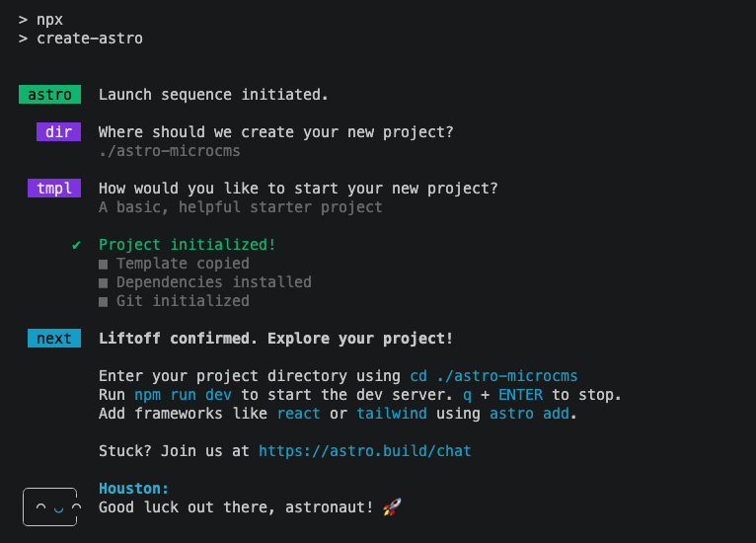Open the https://astro.build/chat link
Screen dimensions: 756x543
(365, 451)
